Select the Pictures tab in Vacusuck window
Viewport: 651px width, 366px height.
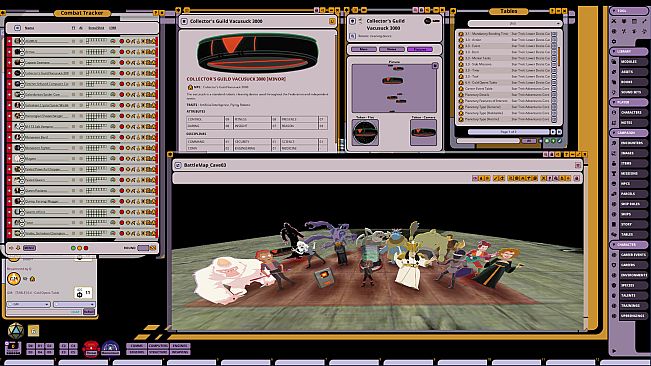(420, 49)
